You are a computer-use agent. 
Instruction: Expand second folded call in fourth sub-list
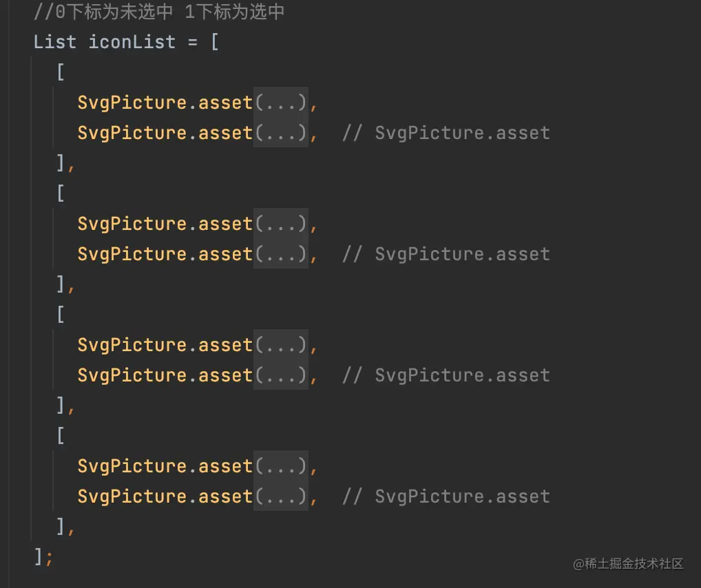[281, 496]
